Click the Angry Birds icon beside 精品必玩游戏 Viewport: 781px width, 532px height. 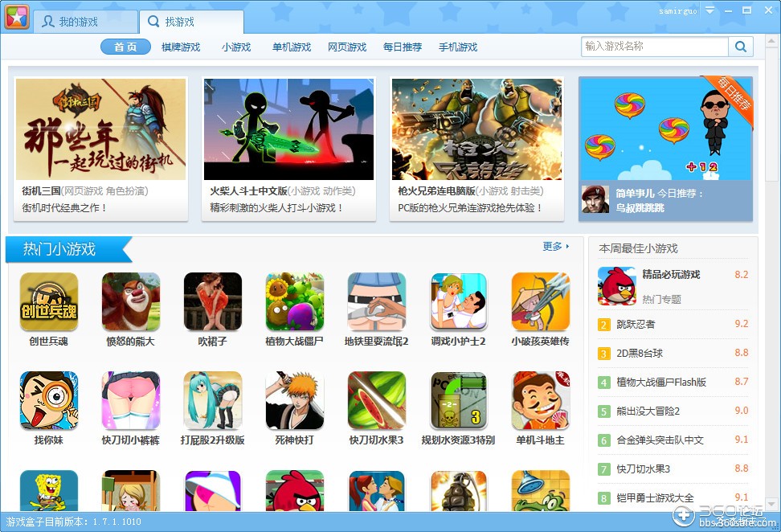point(616,286)
